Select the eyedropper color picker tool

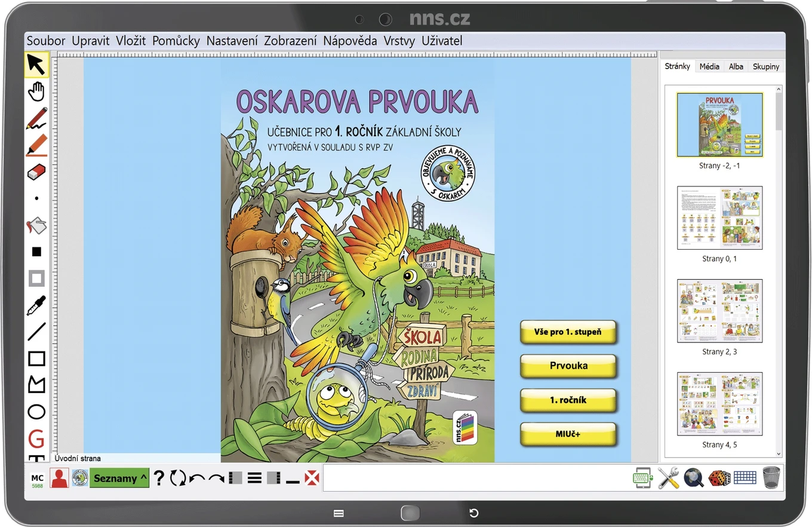36,305
